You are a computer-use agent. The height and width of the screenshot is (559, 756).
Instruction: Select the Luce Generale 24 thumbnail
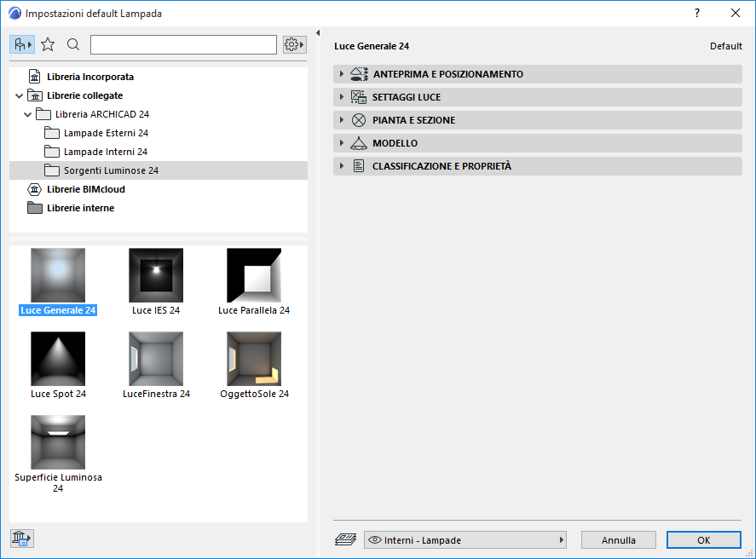[58, 275]
